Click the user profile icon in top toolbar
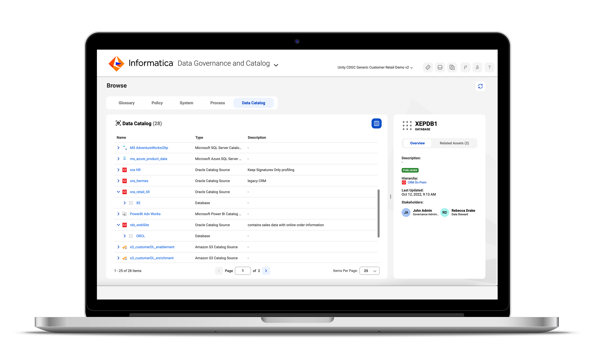Screen dimensions: 597x364 pos(477,67)
